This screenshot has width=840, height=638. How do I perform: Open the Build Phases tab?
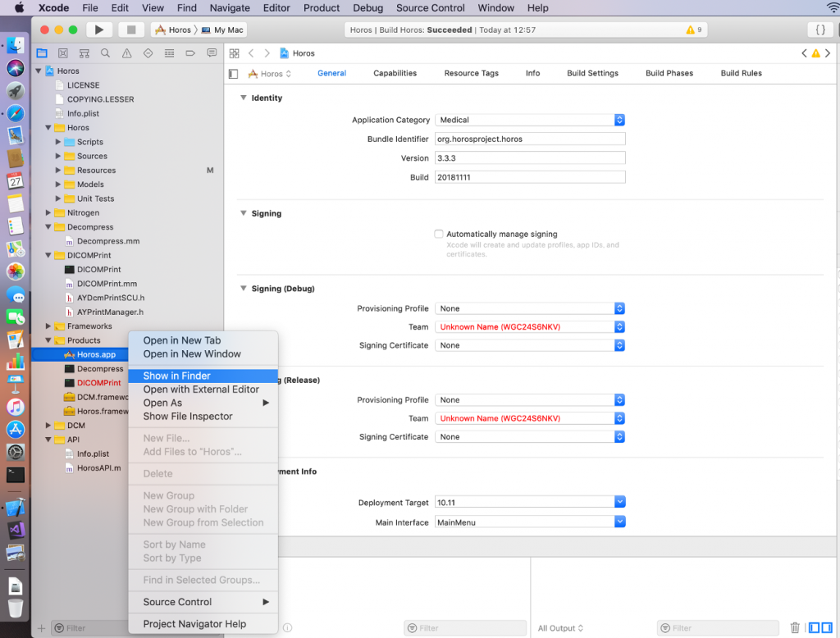pyautogui.click(x=669, y=73)
